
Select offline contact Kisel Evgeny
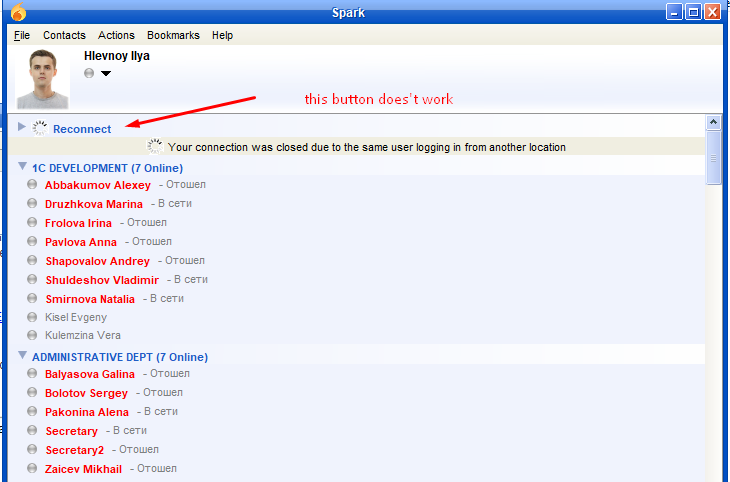(x=76, y=317)
